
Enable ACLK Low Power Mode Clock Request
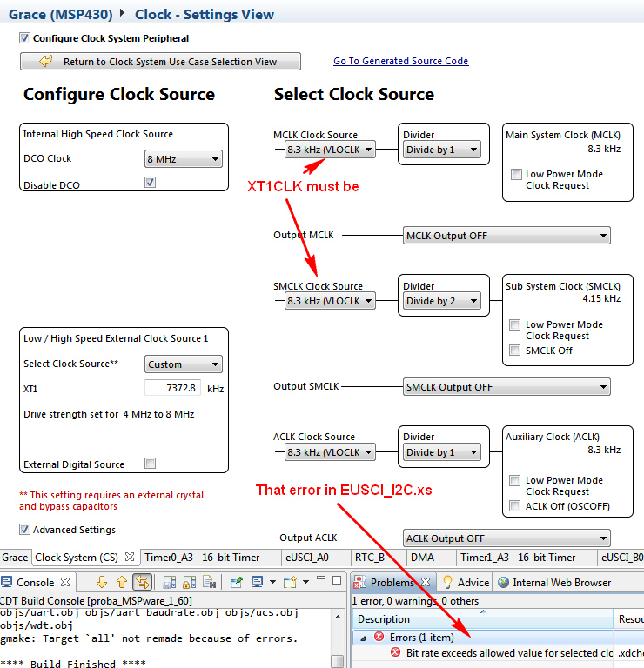[515, 480]
